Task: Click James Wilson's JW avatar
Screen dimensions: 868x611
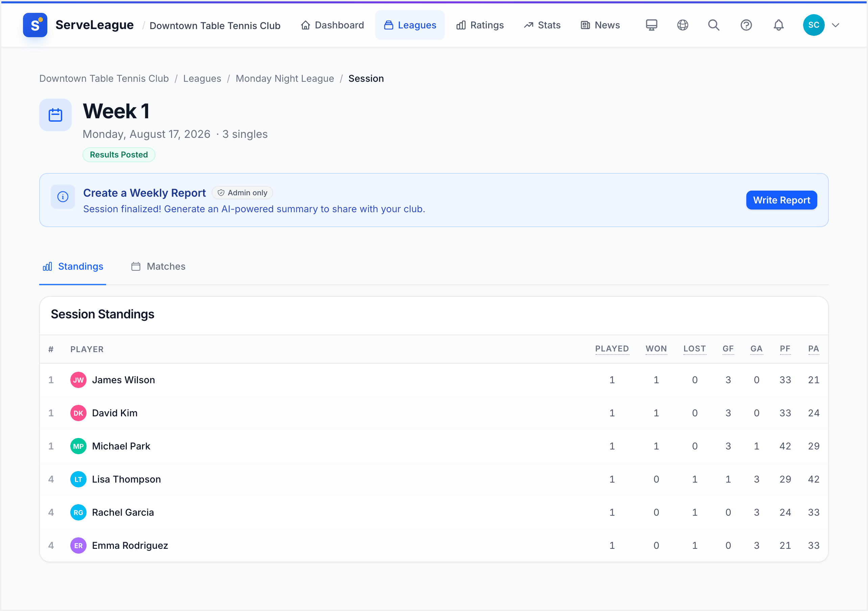Action: 78,380
